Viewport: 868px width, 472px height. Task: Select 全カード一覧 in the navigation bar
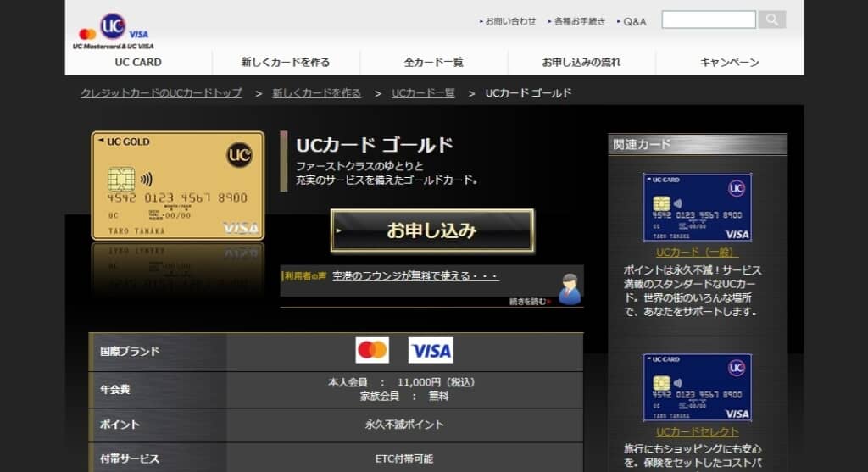[x=433, y=62]
